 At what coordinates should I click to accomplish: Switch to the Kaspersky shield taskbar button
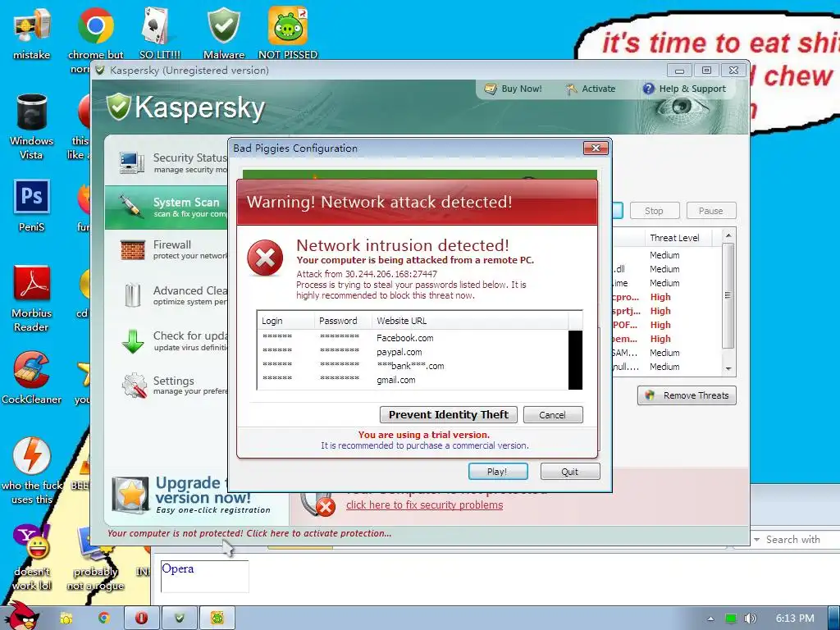[180, 619]
